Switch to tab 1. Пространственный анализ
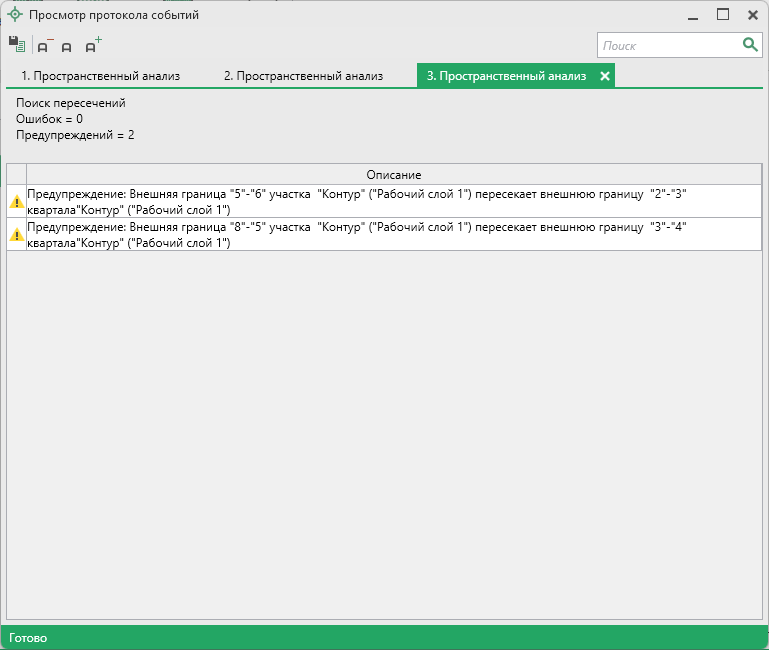This screenshot has height=650, width=769. pos(100,76)
